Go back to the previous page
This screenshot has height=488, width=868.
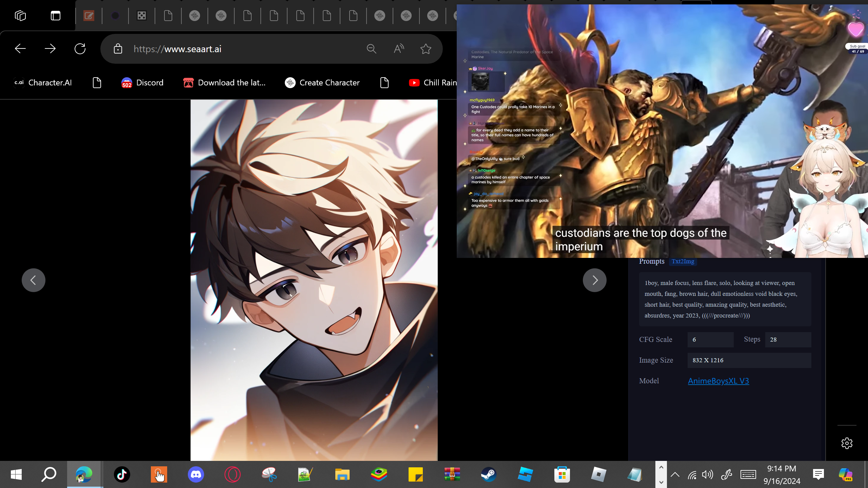20,49
